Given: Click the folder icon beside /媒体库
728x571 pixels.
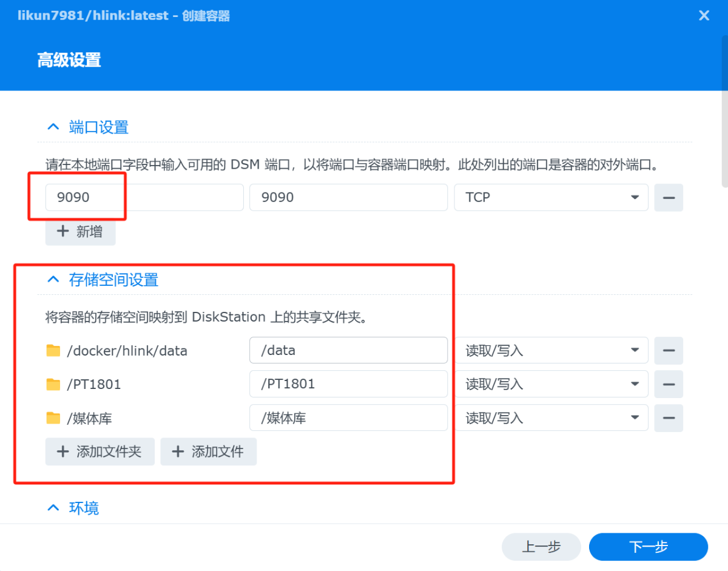Looking at the screenshot, I should 55,417.
